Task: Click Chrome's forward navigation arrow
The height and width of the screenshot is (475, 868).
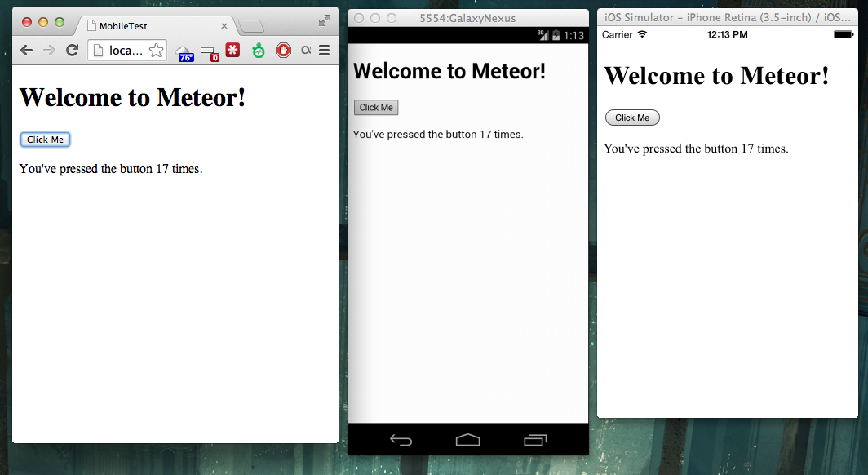Action: 49,51
